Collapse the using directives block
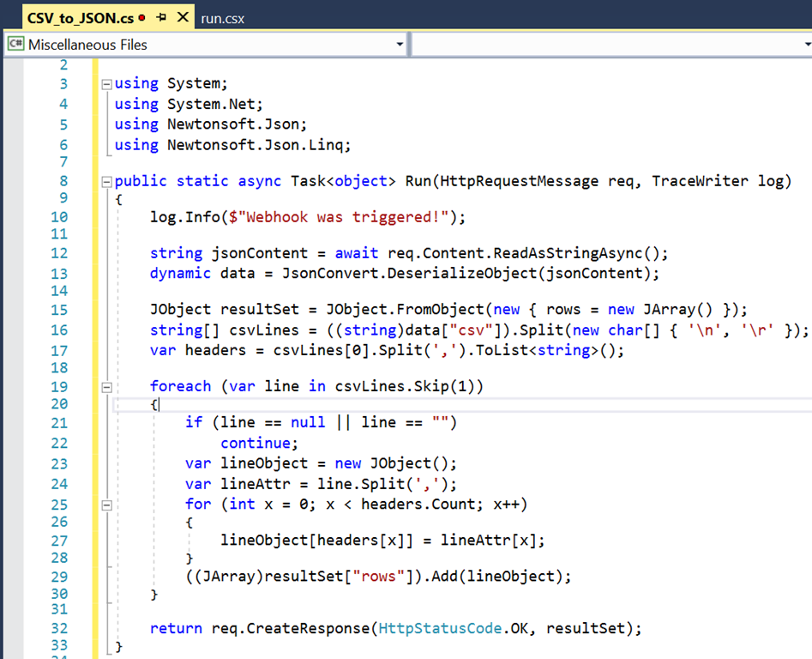 (x=106, y=84)
